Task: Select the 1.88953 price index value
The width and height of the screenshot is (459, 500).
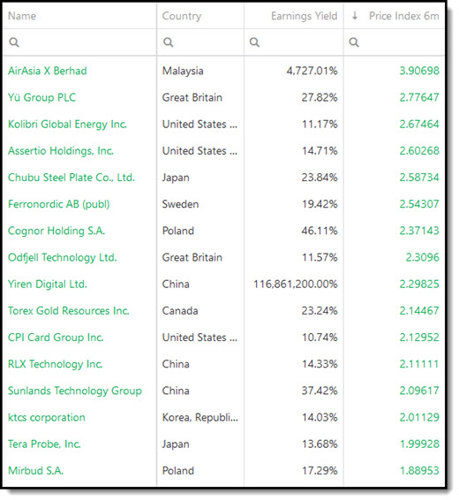Action: pos(419,471)
